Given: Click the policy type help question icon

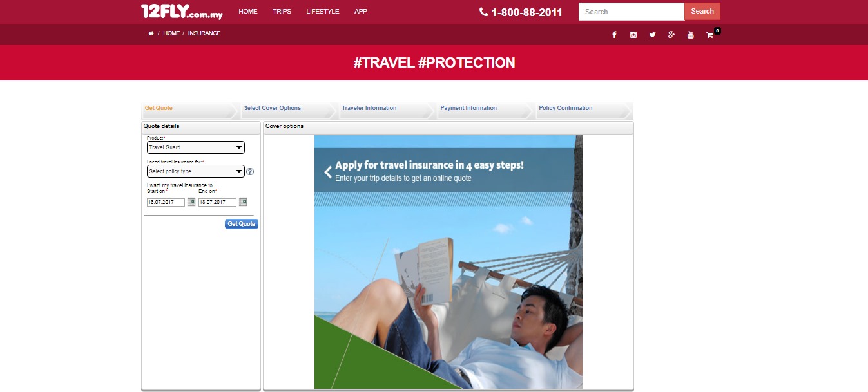Looking at the screenshot, I should coord(250,172).
